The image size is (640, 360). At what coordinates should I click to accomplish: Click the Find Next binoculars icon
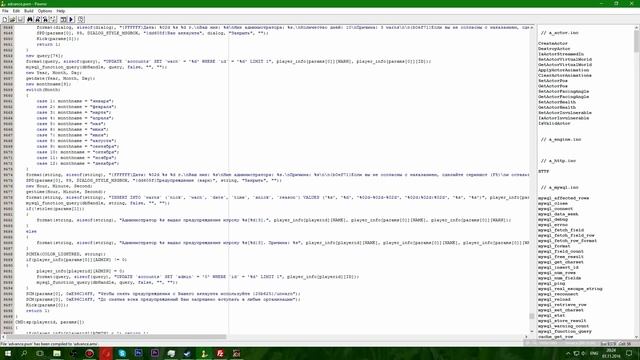tap(38, 19)
